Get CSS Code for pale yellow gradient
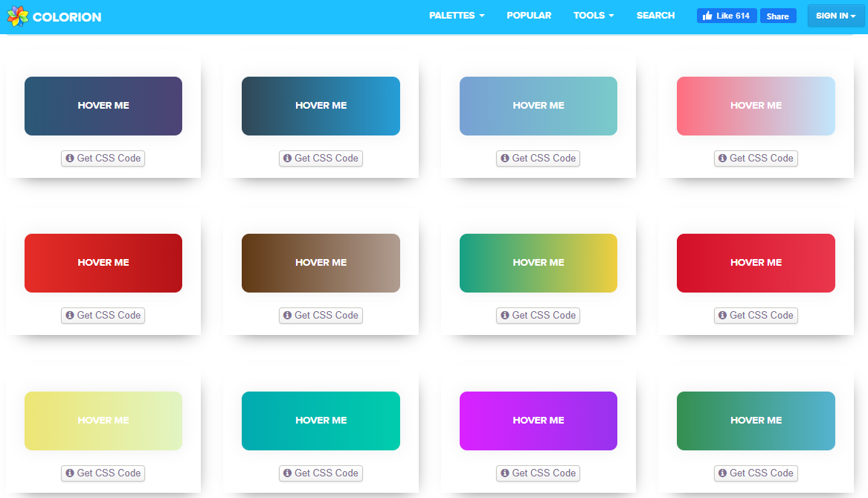Image resolution: width=868 pixels, height=498 pixels. 103,473
